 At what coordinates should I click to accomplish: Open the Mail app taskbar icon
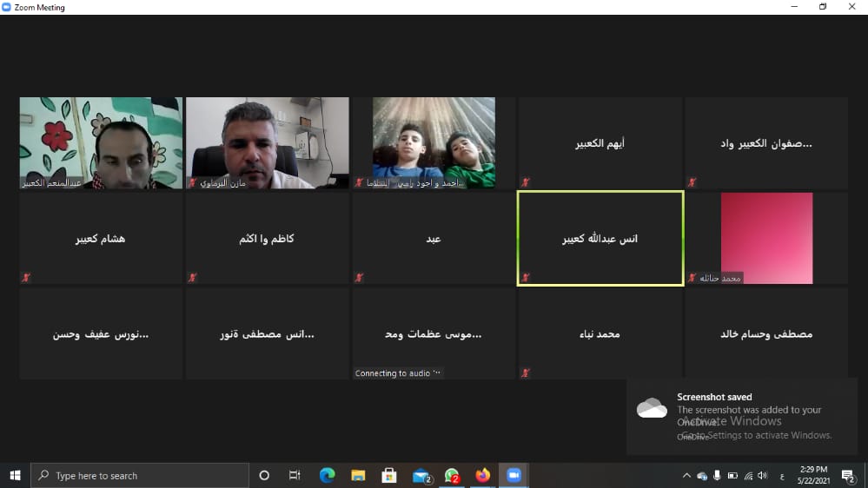pos(421,475)
